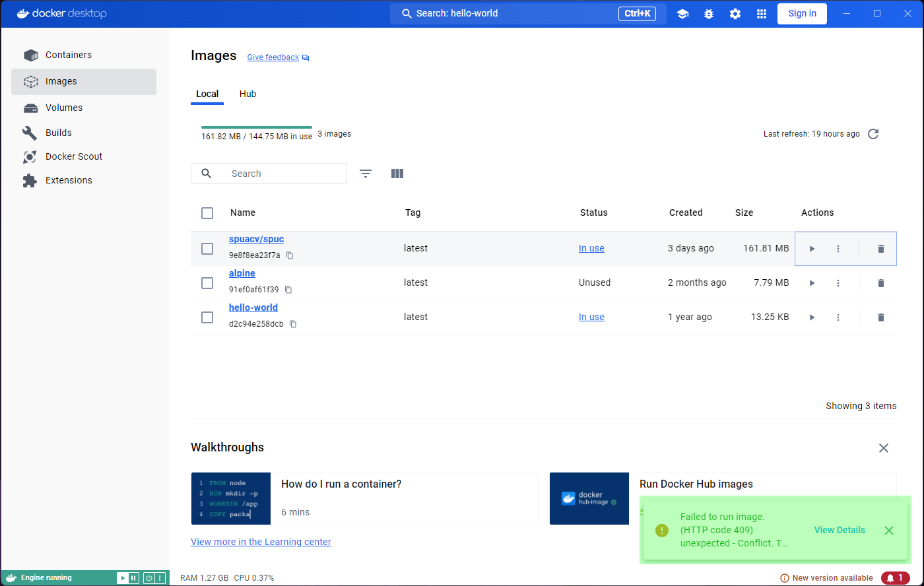Run the hello-world image
Viewport: 924px width, 586px height.
pyautogui.click(x=812, y=317)
